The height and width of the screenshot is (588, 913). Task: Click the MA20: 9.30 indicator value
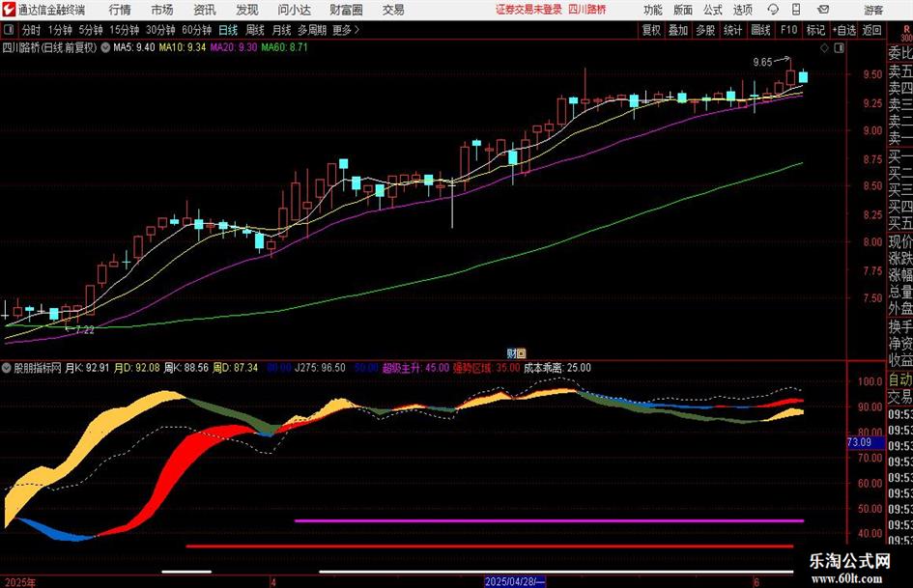(x=234, y=47)
